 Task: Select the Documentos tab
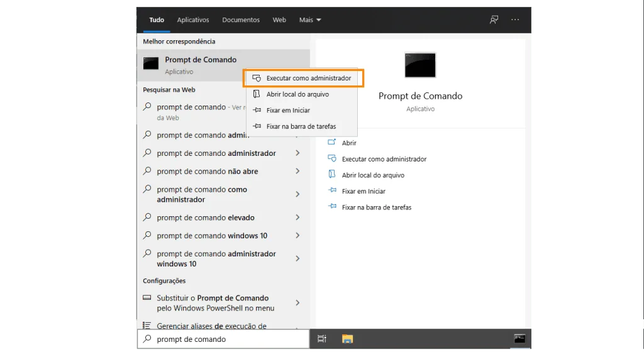(241, 19)
